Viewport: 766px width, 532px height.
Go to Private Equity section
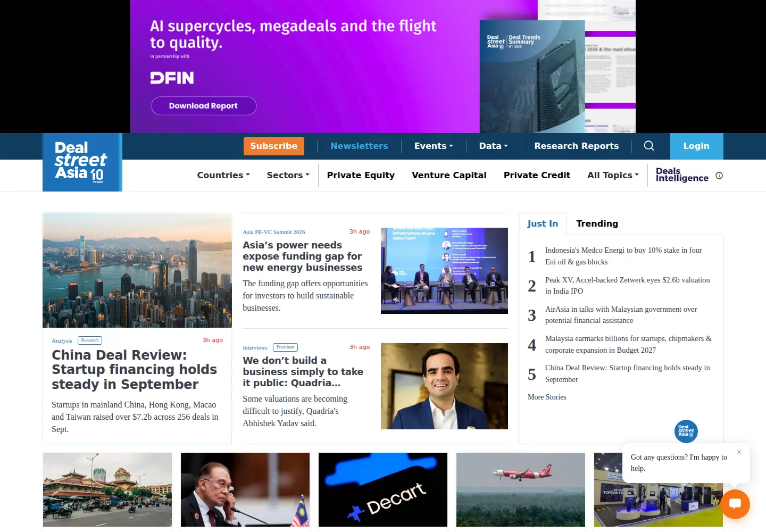pyautogui.click(x=361, y=175)
